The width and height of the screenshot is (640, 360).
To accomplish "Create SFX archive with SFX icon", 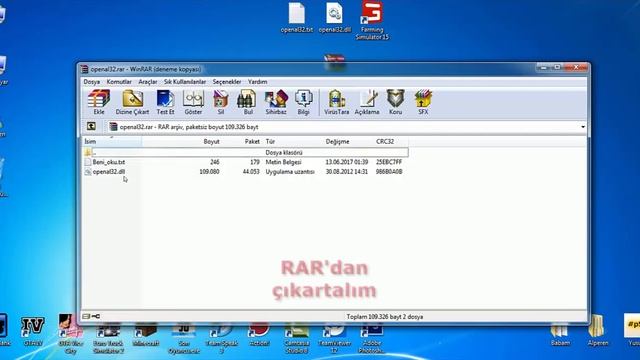I will (423, 102).
